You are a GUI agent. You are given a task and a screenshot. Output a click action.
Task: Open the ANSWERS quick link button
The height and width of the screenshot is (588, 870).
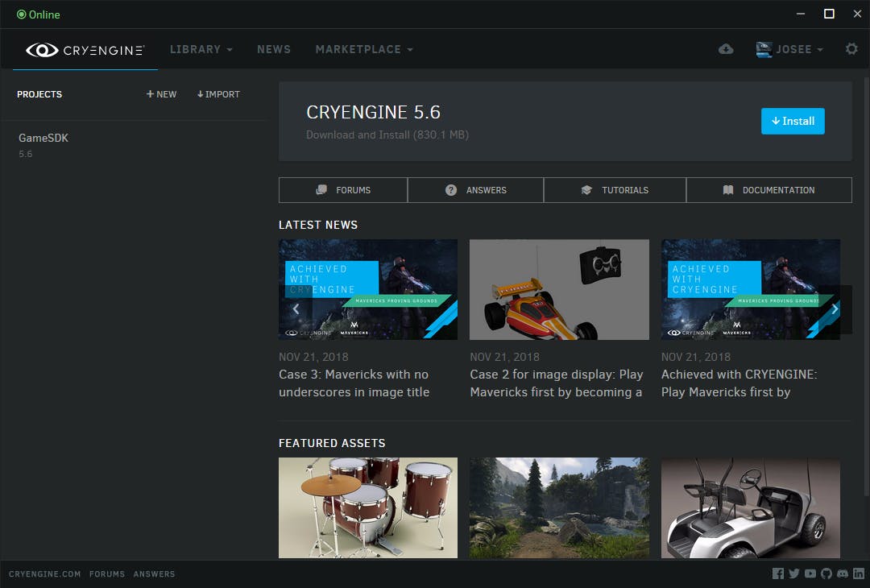coord(475,190)
